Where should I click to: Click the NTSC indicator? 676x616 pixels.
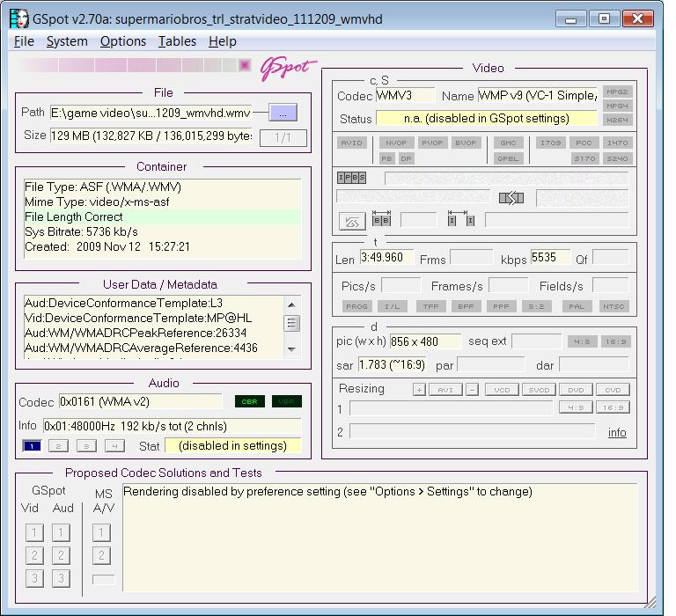pos(614,306)
